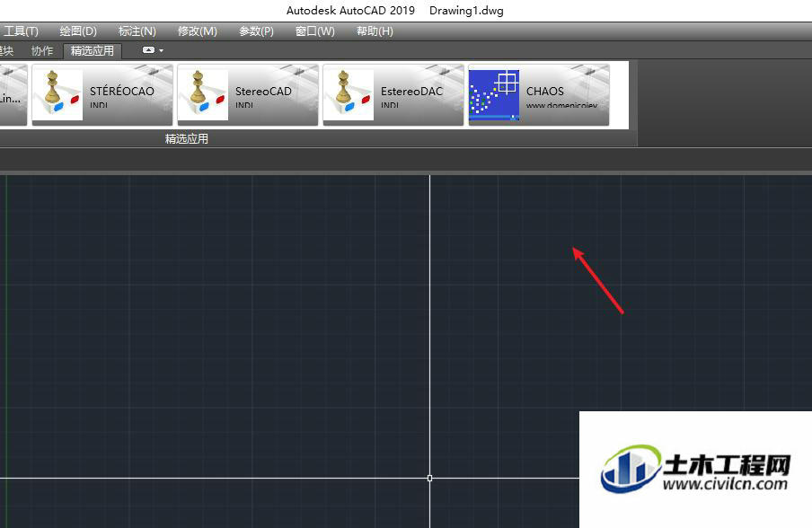The height and width of the screenshot is (528, 812).
Task: Toggle the ribbon minimize button
Action: [x=148, y=50]
